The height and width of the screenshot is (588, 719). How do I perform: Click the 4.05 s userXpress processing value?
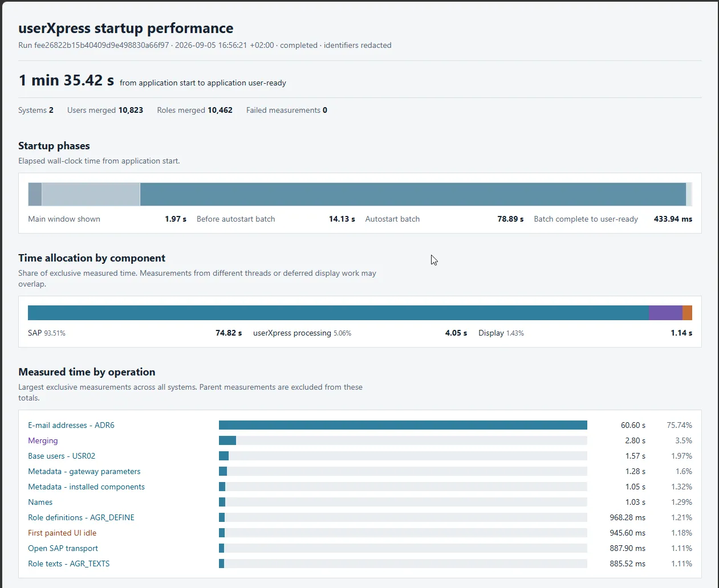456,333
